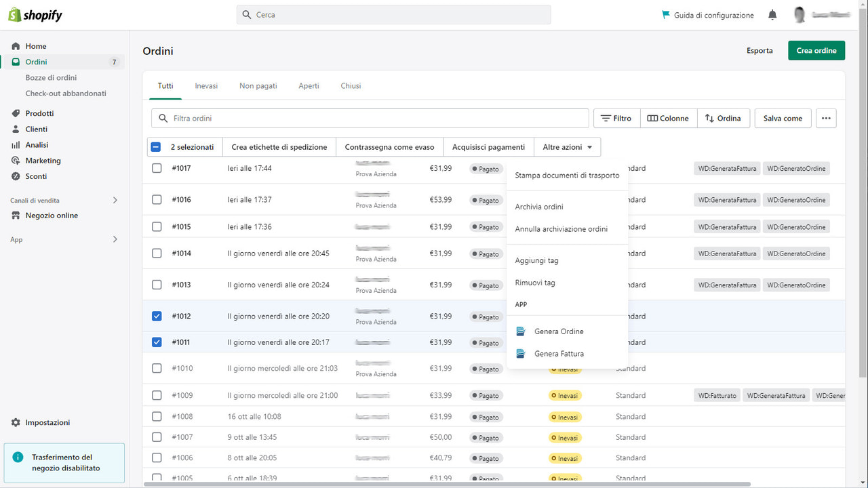
Task: Click WD:Fatturato tag on order #1009
Action: [x=717, y=396]
